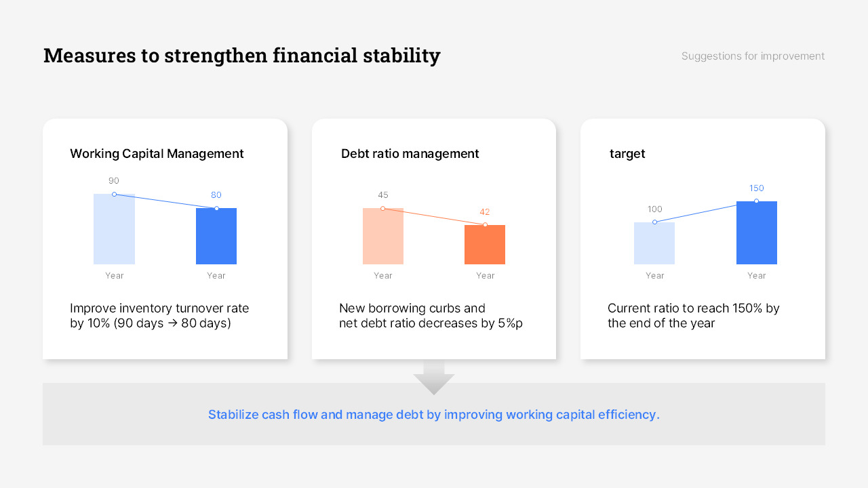This screenshot has width=868, height=488.
Task: Select the light orange bar labeled 45
Action: (x=383, y=237)
